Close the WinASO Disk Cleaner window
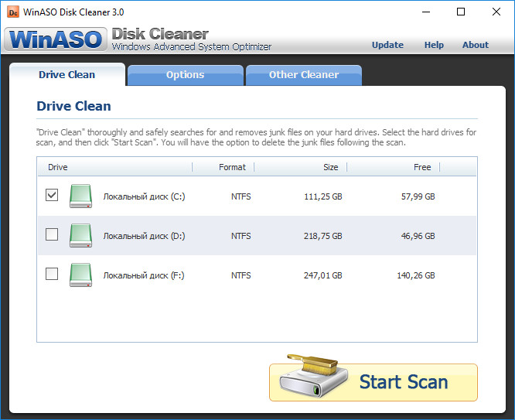 coord(496,12)
